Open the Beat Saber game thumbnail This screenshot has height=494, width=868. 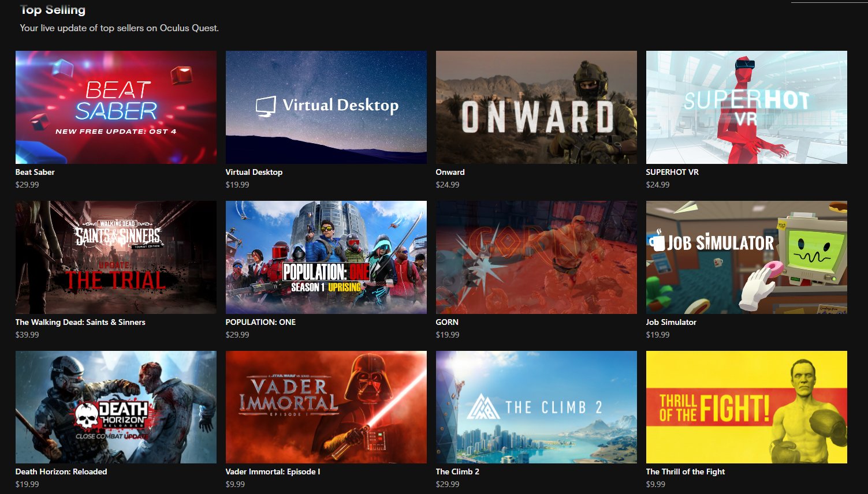click(116, 107)
